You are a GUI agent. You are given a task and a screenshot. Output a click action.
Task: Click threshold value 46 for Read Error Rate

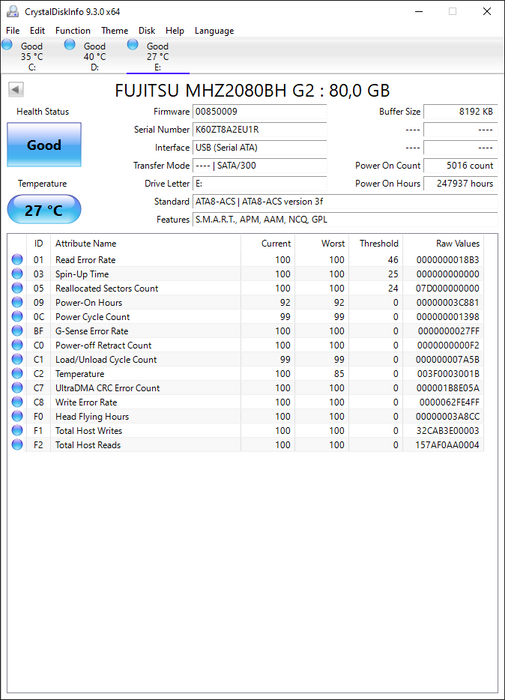tap(393, 260)
